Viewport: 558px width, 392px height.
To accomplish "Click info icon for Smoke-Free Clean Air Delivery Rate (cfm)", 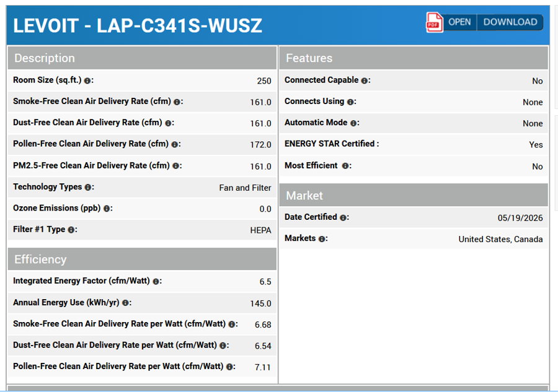I will (x=177, y=102).
